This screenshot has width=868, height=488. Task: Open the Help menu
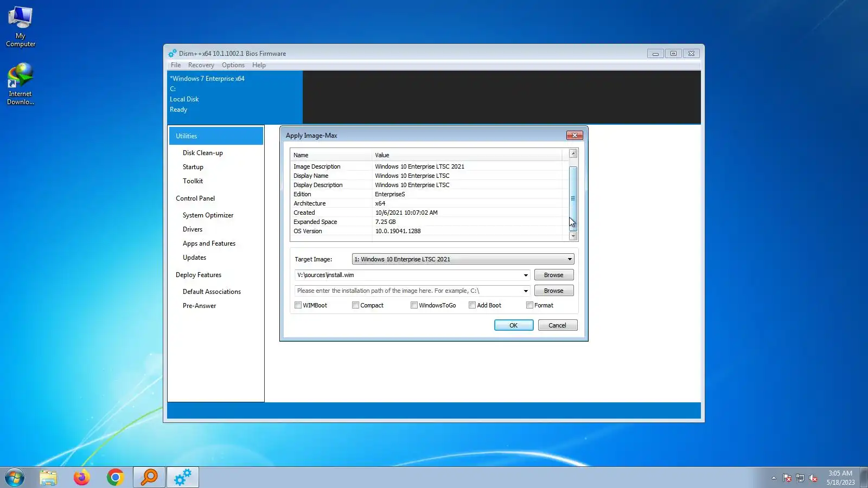click(259, 65)
